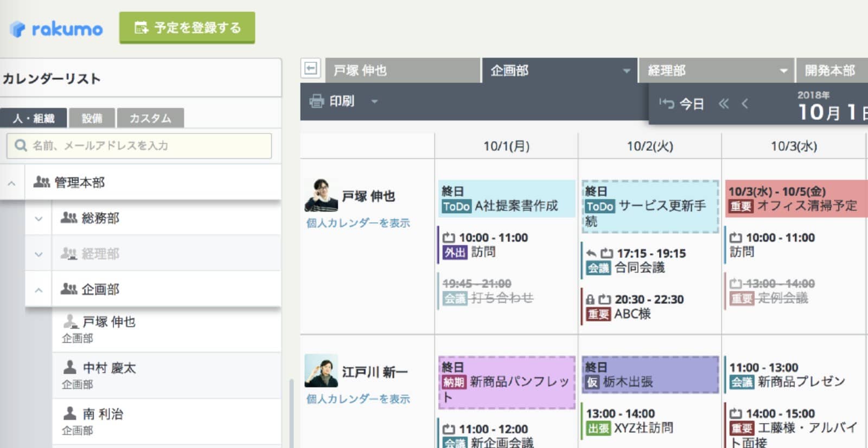
Task: Open the A社提案書作成 ToDo event
Action: coord(507,199)
